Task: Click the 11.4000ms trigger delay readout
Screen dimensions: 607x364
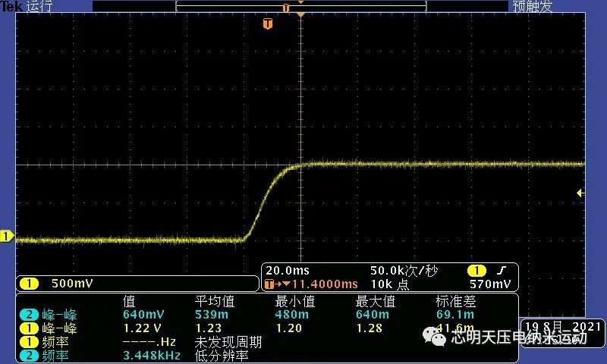Action: pyautogui.click(x=325, y=284)
